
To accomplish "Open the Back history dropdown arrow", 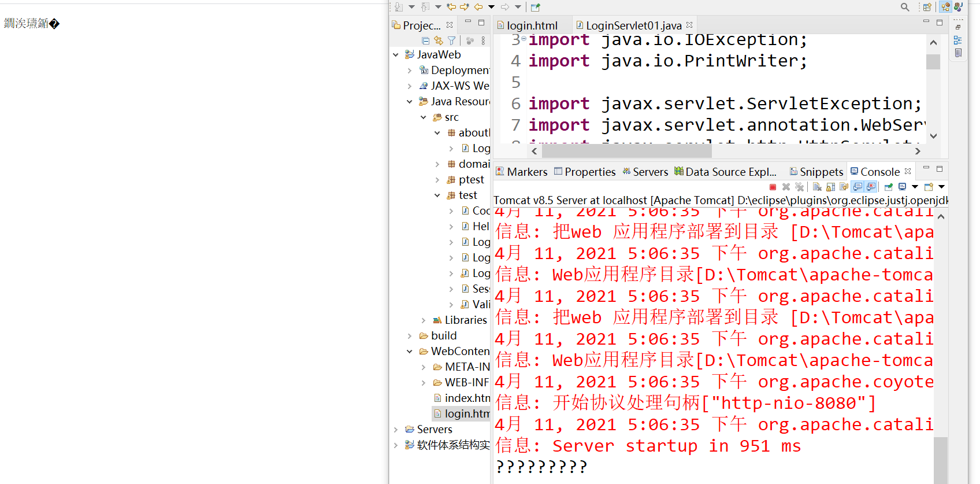I will pyautogui.click(x=491, y=7).
